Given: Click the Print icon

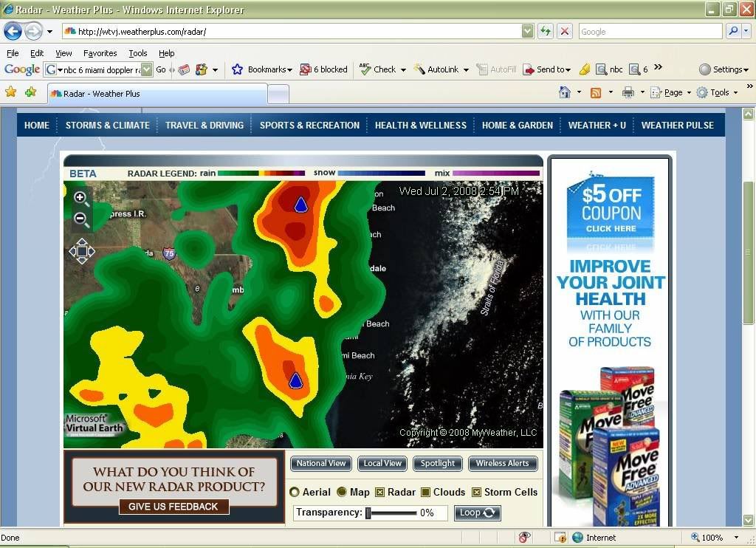Looking at the screenshot, I should coord(628,92).
